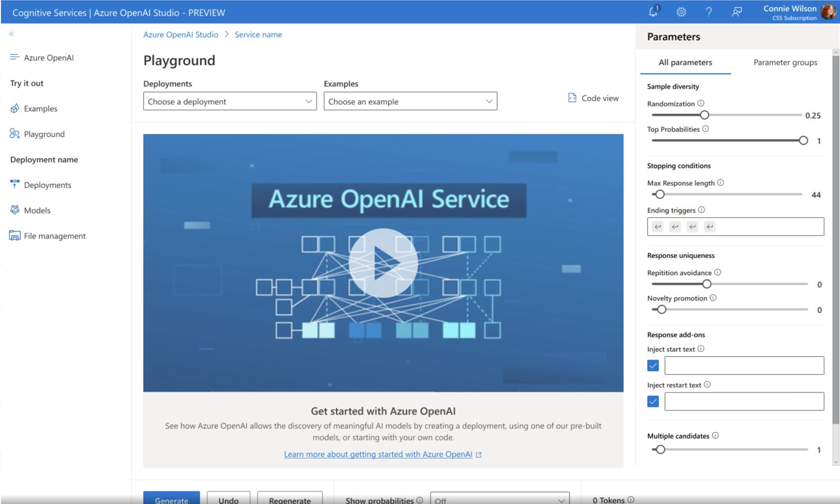Click the help question mark icon
The height and width of the screenshot is (504, 840).
709,12
